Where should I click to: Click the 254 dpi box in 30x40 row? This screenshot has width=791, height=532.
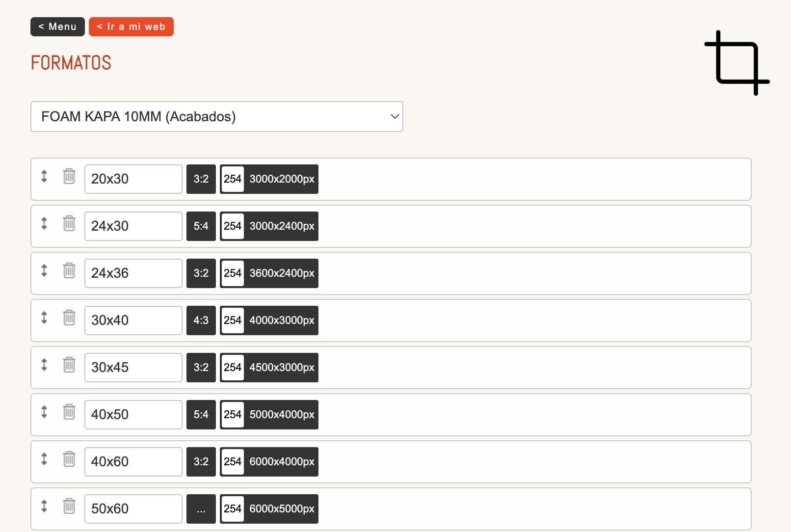(233, 320)
